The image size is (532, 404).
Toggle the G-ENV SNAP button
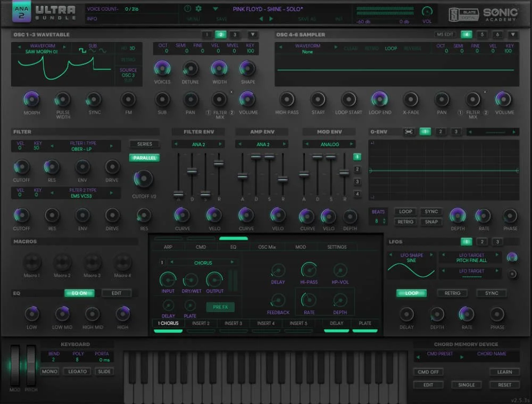(x=431, y=222)
